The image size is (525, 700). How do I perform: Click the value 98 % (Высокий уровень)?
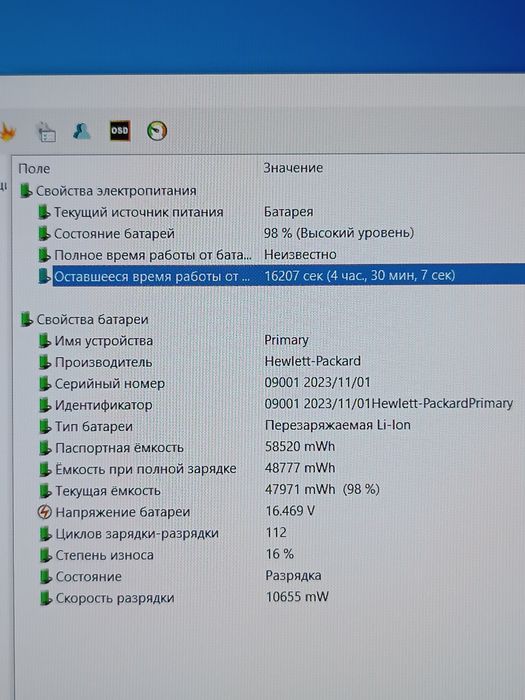click(x=339, y=233)
